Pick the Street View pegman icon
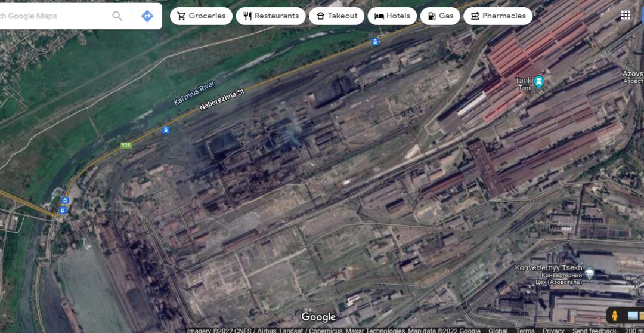The width and height of the screenshot is (644, 333). tap(614, 316)
